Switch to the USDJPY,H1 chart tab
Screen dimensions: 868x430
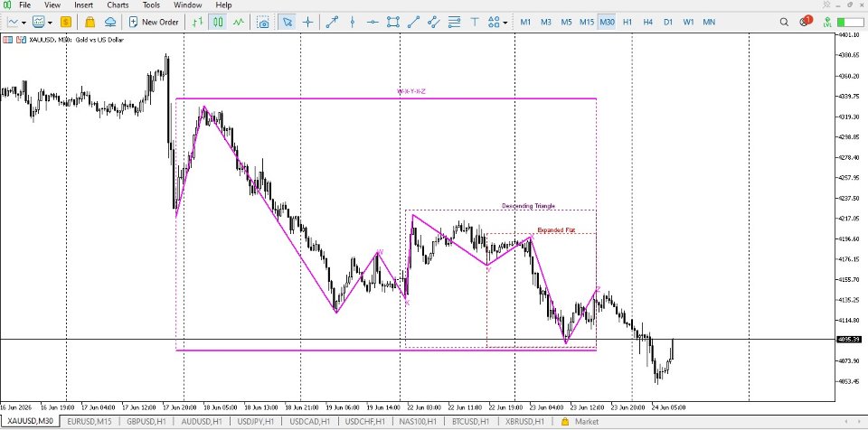tap(256, 422)
